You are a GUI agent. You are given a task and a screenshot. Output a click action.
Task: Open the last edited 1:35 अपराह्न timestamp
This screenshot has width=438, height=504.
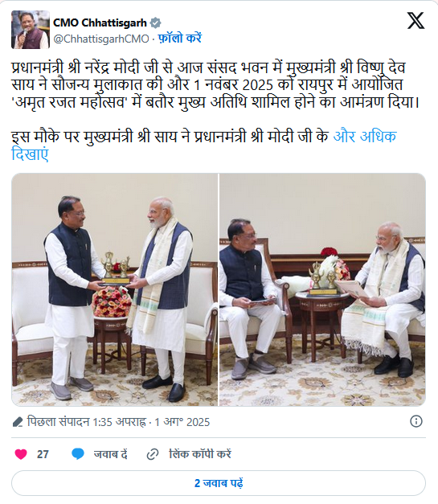pos(87,422)
